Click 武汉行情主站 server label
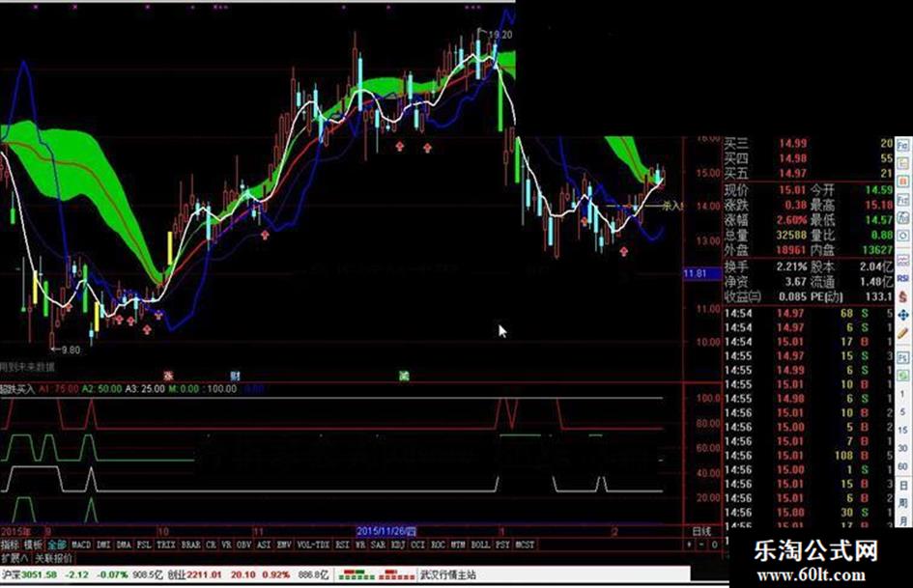Image resolution: width=913 pixels, height=588 pixels. (x=447, y=575)
